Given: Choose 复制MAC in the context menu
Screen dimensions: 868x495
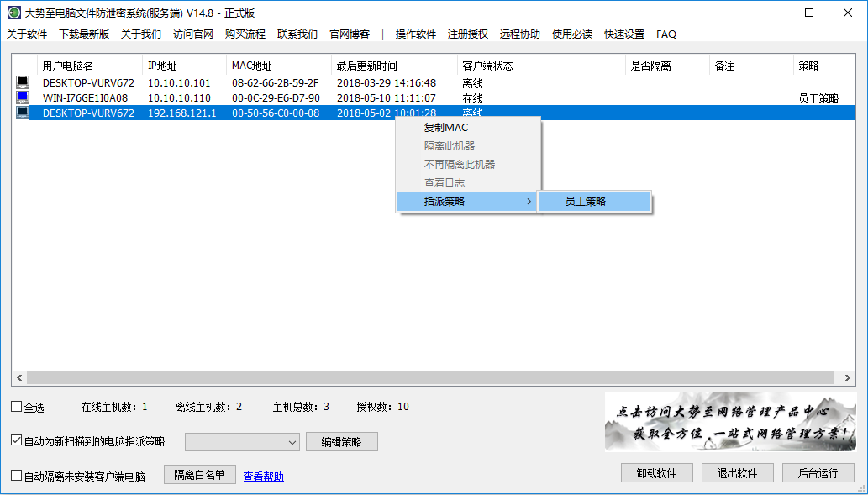Looking at the screenshot, I should tap(446, 128).
